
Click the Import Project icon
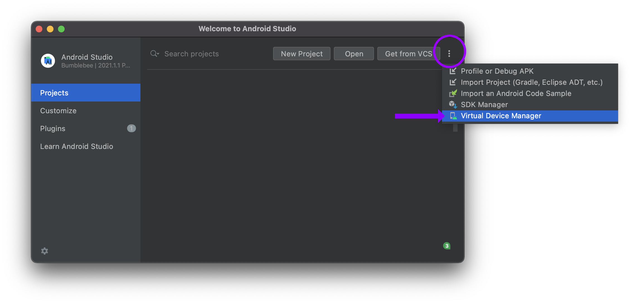point(453,82)
